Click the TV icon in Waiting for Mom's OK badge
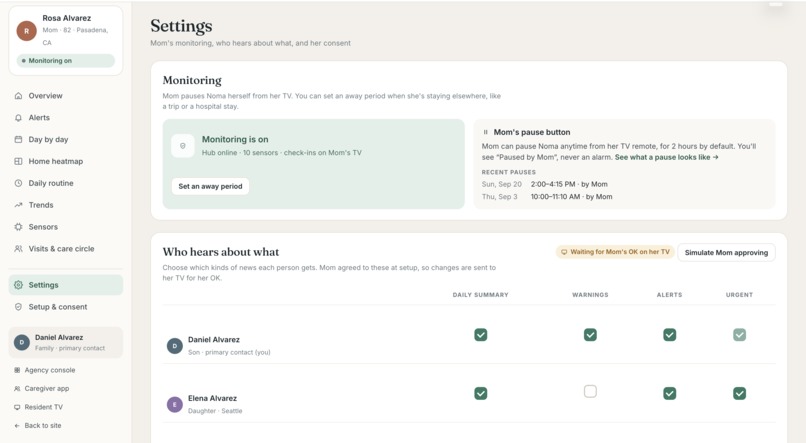This screenshot has width=806, height=443. coord(564,252)
